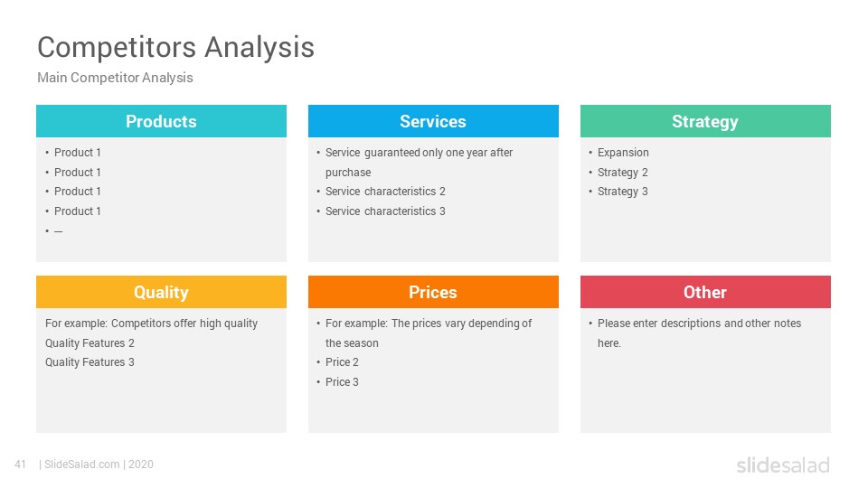Click the Competitors Analysis title
This screenshot has height=488, width=868.
[175, 47]
